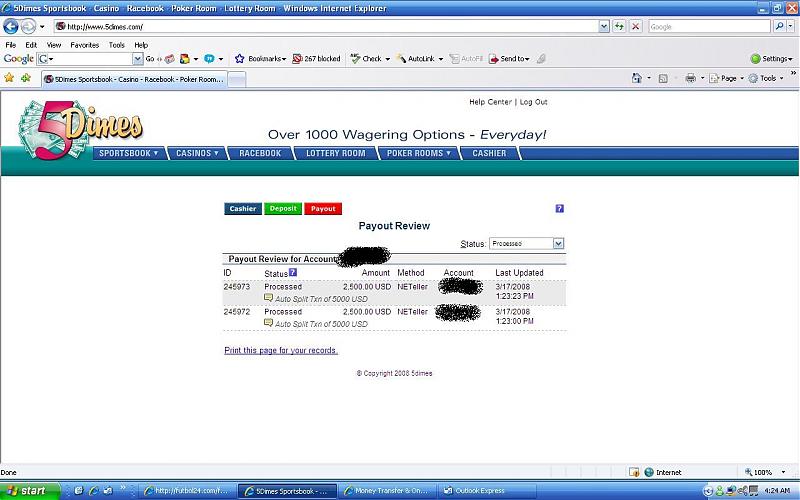Click the Log Out link
Viewport: 800px width, 500px height.
pos(533,102)
